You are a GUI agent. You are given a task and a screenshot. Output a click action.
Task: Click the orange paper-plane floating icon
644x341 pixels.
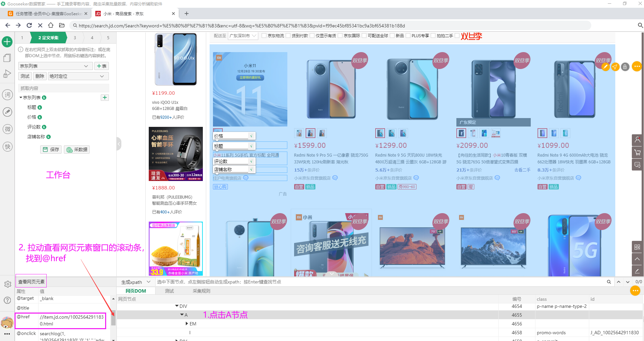coord(615,67)
